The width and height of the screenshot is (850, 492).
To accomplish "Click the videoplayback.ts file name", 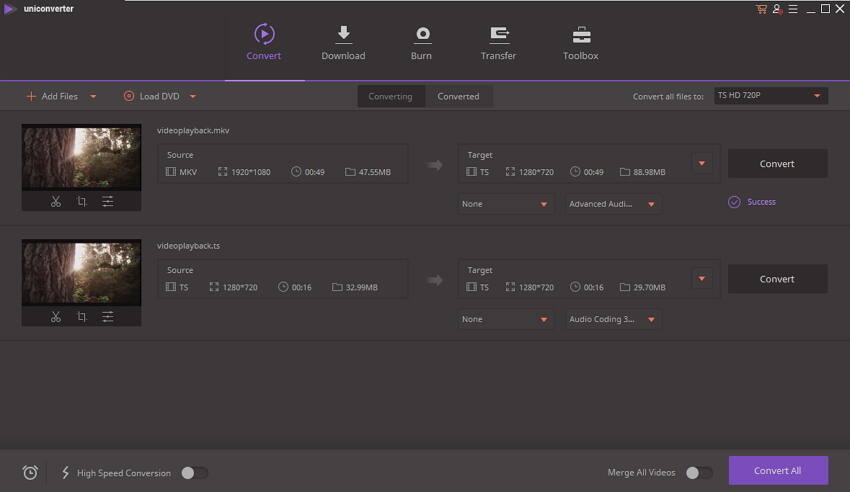I will (x=188, y=246).
